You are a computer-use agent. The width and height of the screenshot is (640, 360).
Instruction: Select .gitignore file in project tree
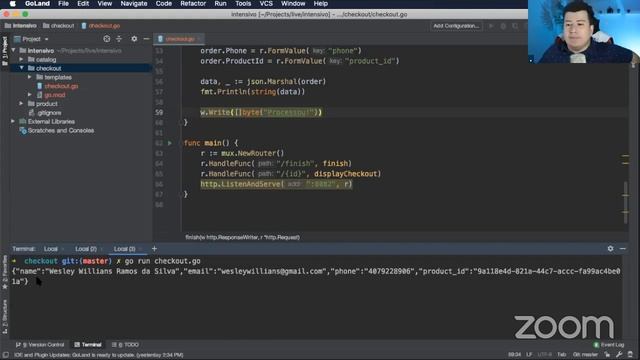point(49,113)
